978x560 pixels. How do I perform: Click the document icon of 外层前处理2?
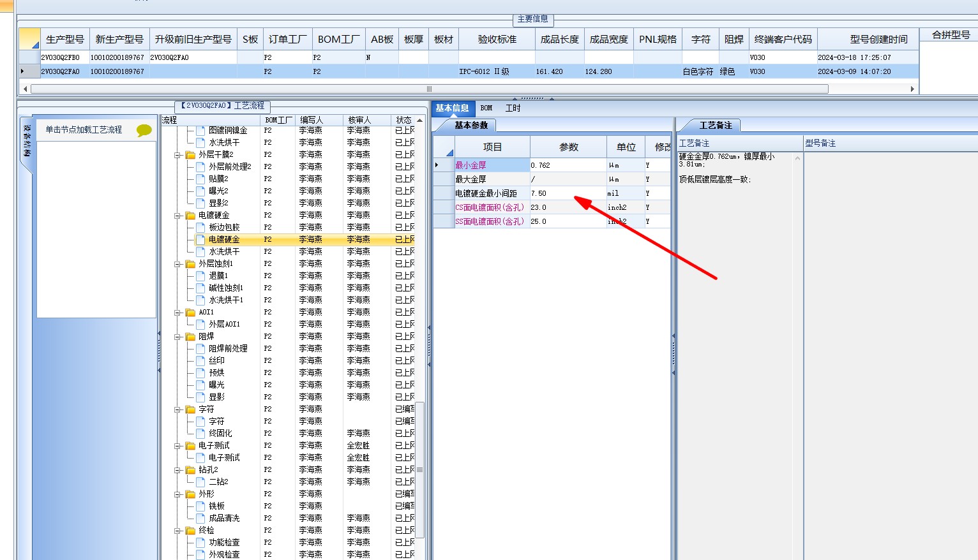tap(200, 166)
